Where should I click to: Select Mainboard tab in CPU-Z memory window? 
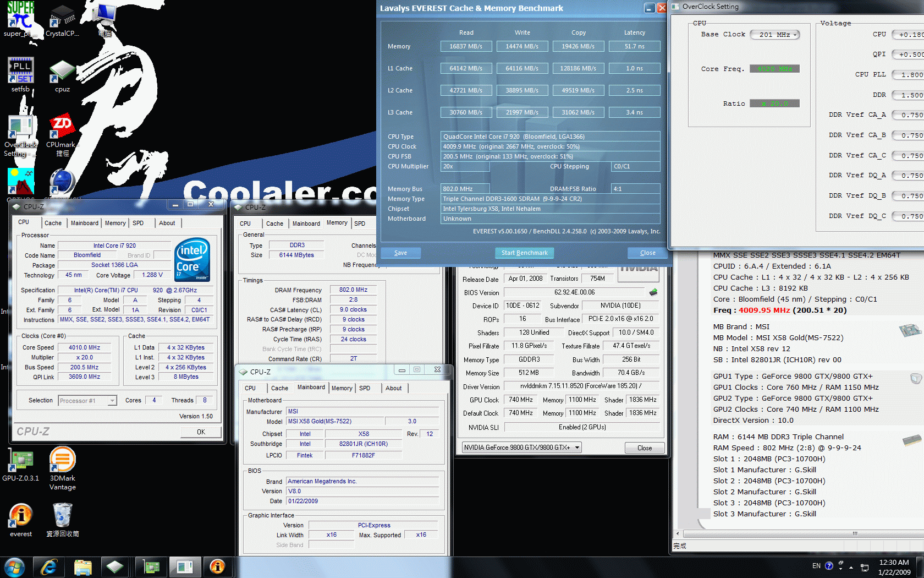[306, 223]
